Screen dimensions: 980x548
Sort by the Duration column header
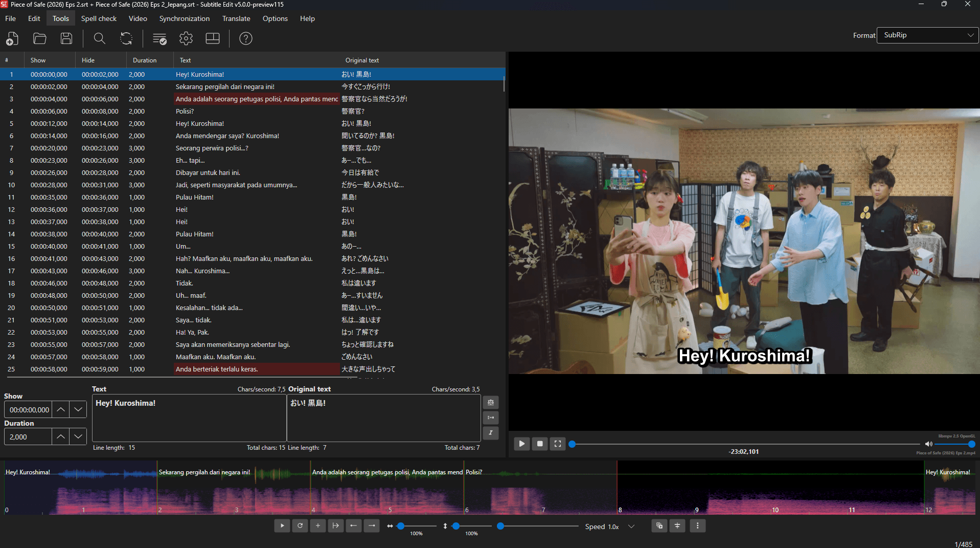150,60
